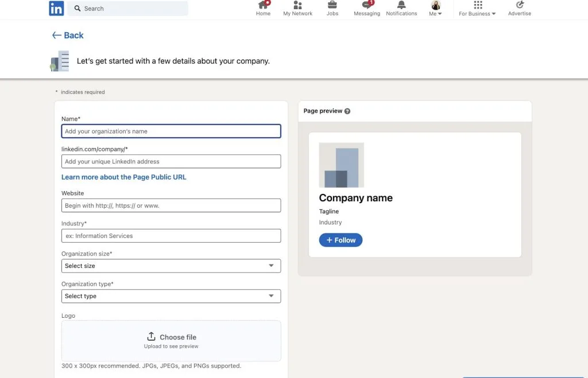Click the search magnifier icon
This screenshot has width=588, height=378.
pos(78,8)
